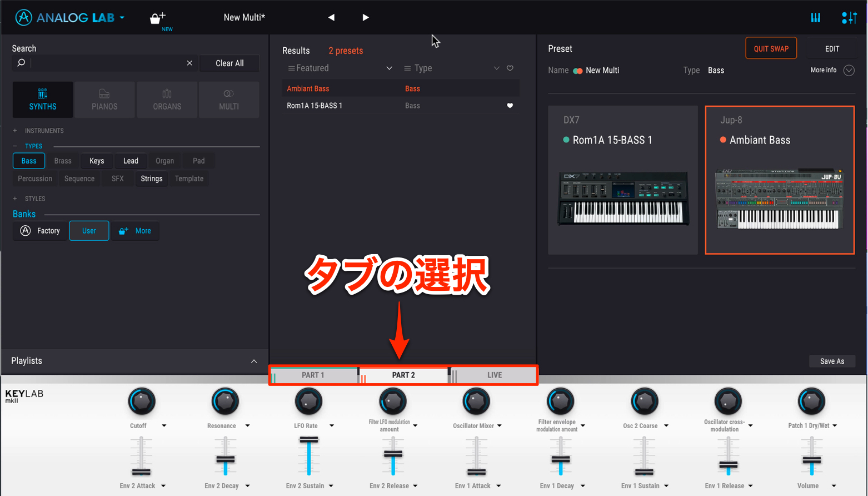Select the ORGANS category
Screen dimensions: 868x496
[x=167, y=100]
